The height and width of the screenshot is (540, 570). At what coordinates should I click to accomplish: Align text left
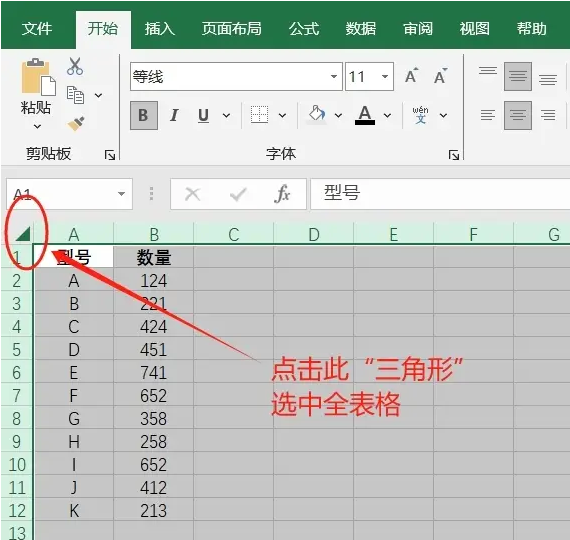click(488, 116)
